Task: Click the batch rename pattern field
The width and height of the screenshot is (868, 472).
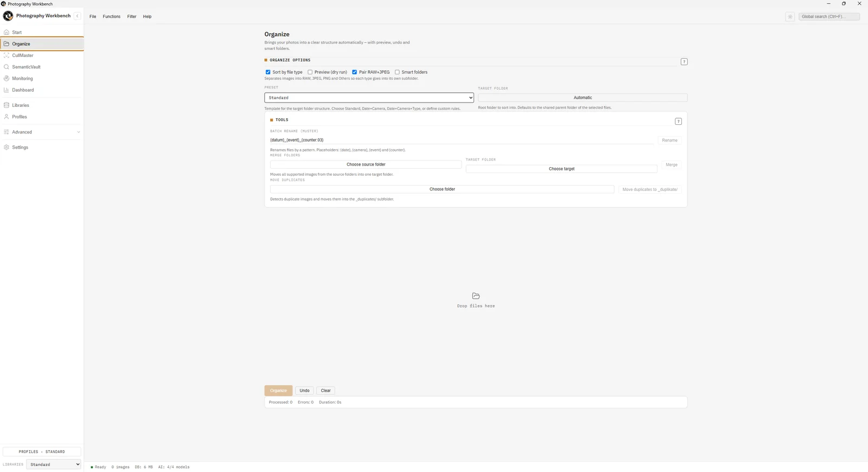Action: tap(462, 140)
